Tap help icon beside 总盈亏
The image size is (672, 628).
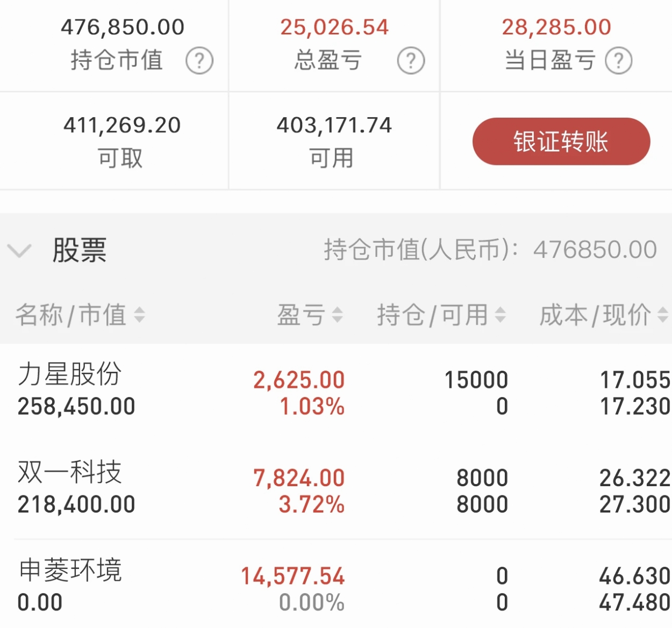[x=411, y=61]
